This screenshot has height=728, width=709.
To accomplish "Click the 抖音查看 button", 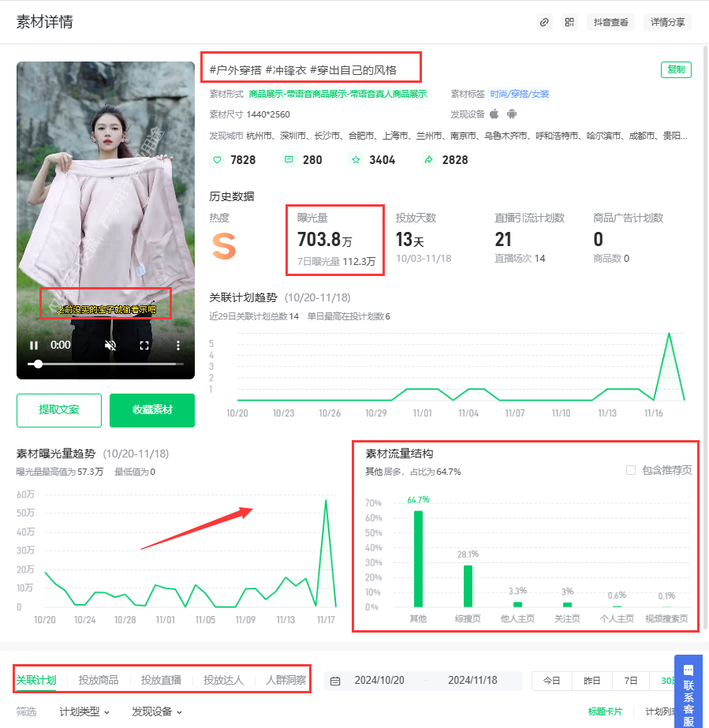I will coord(610,22).
